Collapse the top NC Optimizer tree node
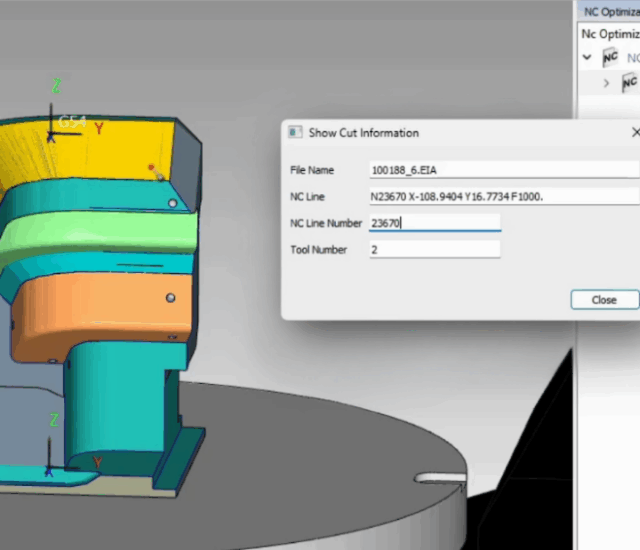The height and width of the screenshot is (550, 640). [587, 58]
